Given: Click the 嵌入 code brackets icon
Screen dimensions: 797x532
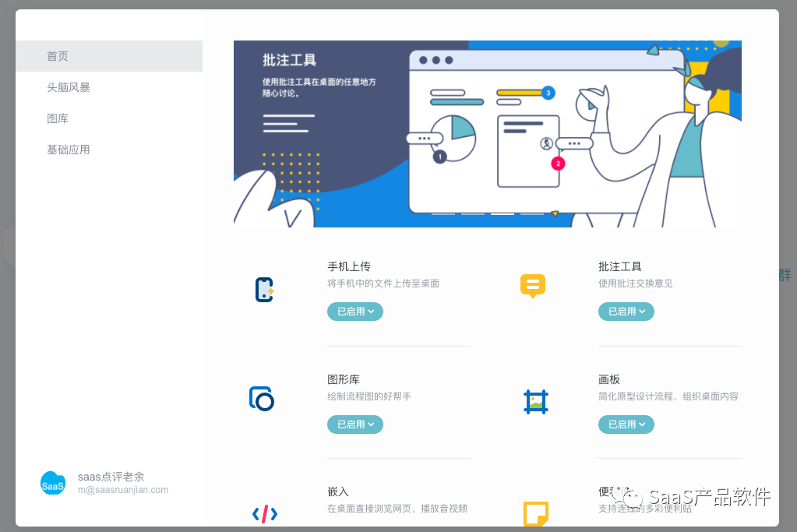Looking at the screenshot, I should (265, 514).
